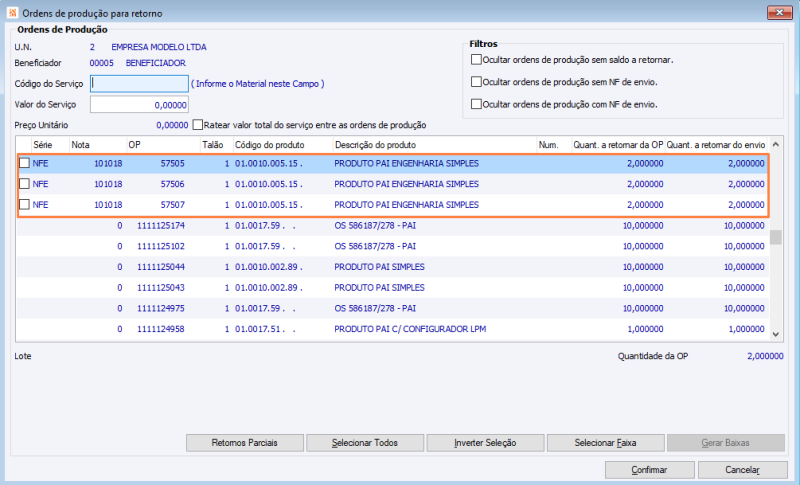This screenshot has height=485, width=800.
Task: Tick checkbox for OP 57506 row
Action: (24, 184)
